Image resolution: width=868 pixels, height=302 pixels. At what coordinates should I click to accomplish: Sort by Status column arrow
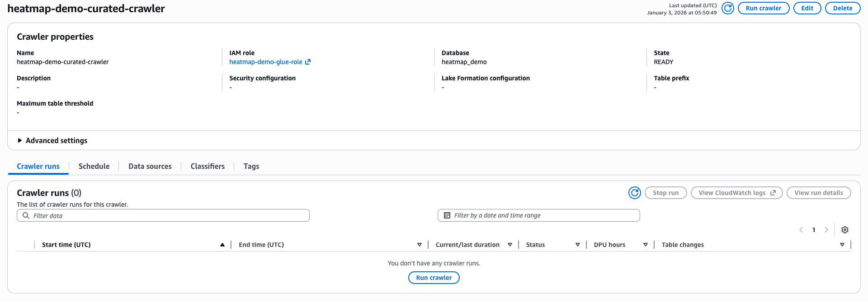coord(578,245)
